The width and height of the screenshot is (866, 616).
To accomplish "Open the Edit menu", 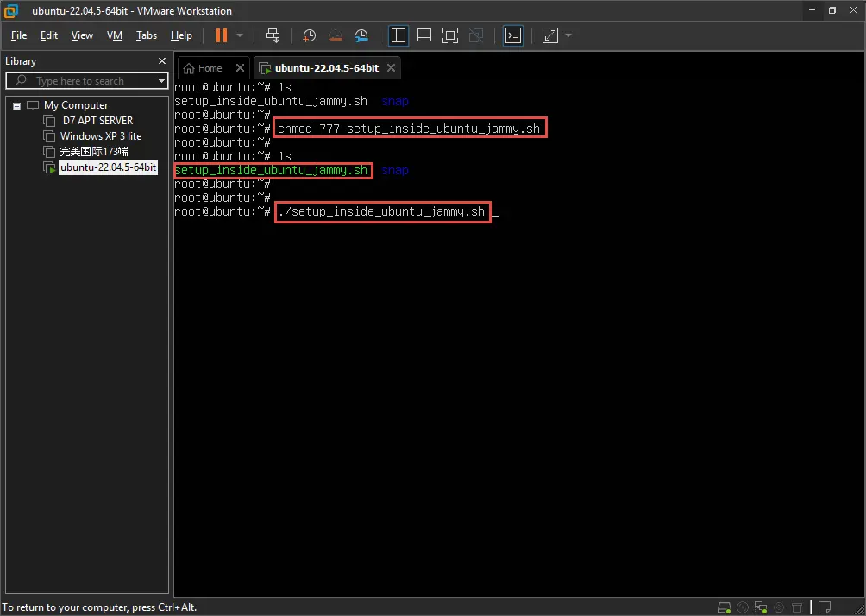I will [x=49, y=35].
